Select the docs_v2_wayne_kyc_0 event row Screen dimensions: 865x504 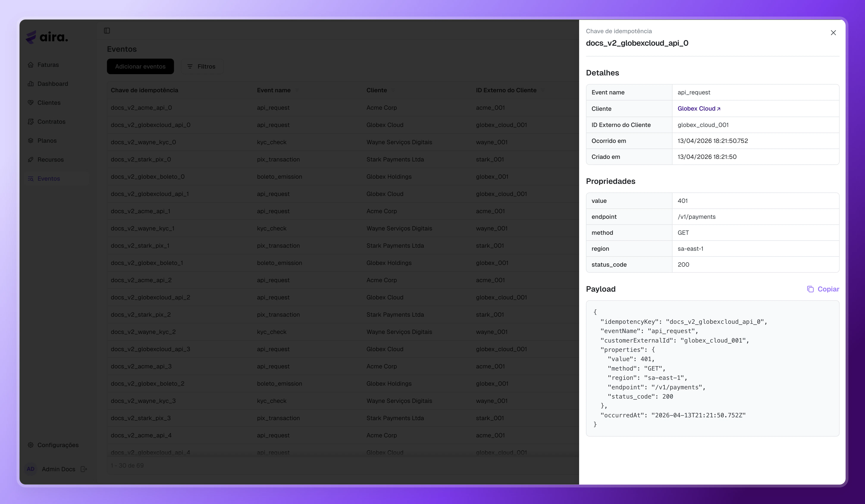(143, 142)
